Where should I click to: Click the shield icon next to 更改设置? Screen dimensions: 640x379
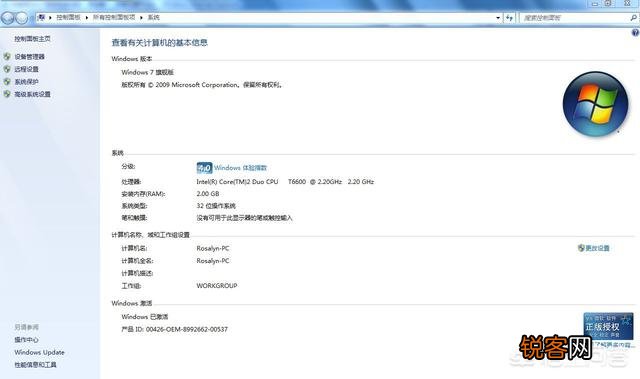pos(581,248)
